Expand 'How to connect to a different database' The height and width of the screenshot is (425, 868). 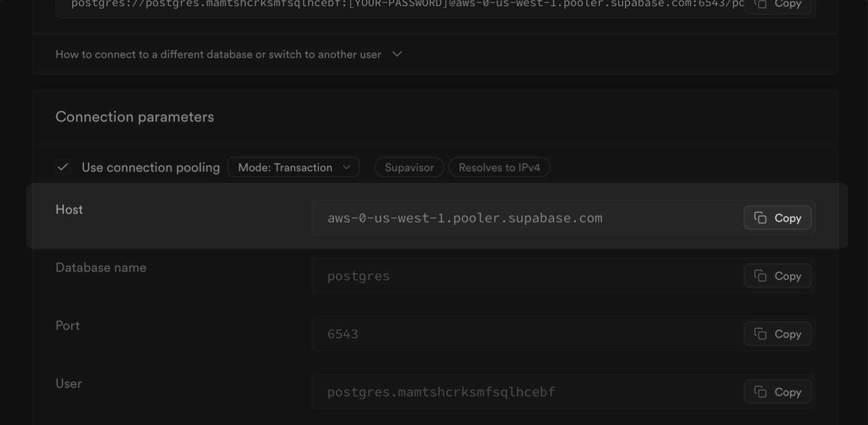pyautogui.click(x=218, y=54)
